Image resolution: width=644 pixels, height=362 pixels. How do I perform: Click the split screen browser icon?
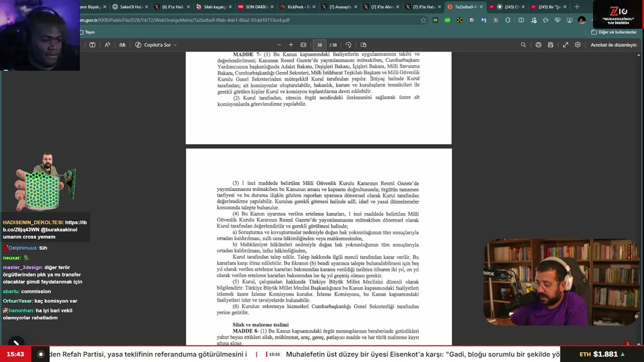521,20
